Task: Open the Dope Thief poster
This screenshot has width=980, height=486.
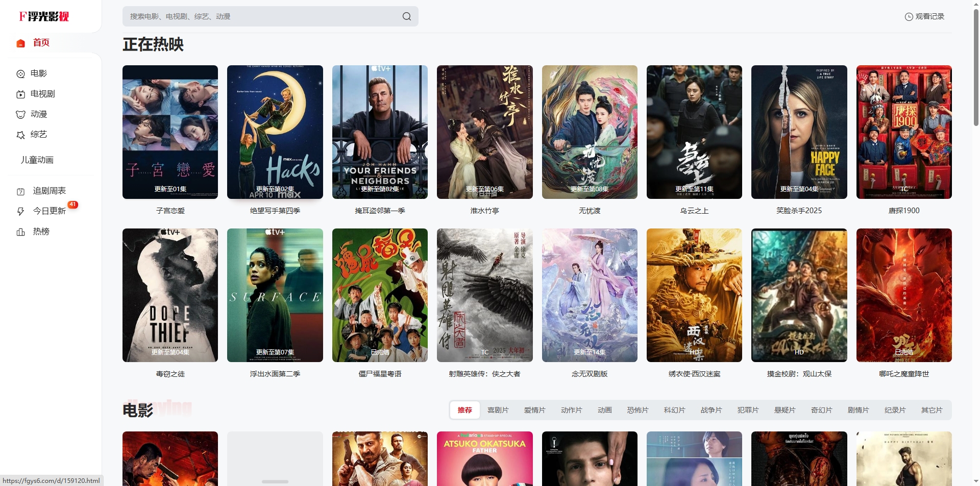Action: point(170,295)
